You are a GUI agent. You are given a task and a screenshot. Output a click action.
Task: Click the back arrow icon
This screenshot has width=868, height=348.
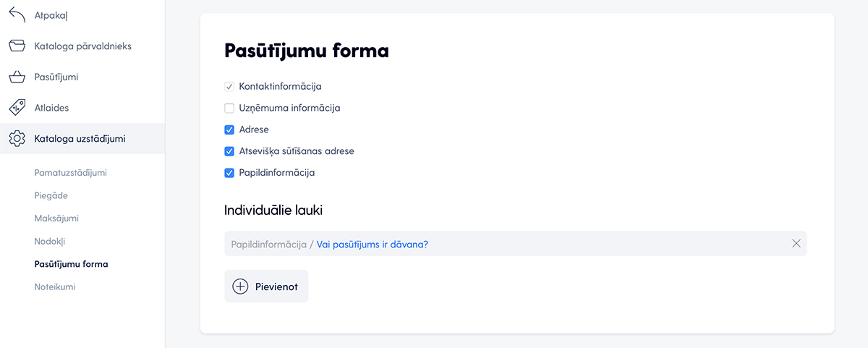point(17,14)
